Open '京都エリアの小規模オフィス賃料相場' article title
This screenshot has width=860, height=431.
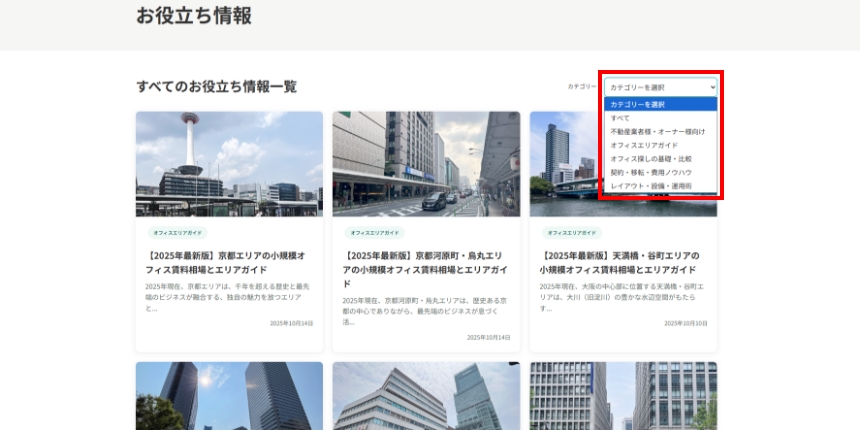pyautogui.click(x=229, y=262)
